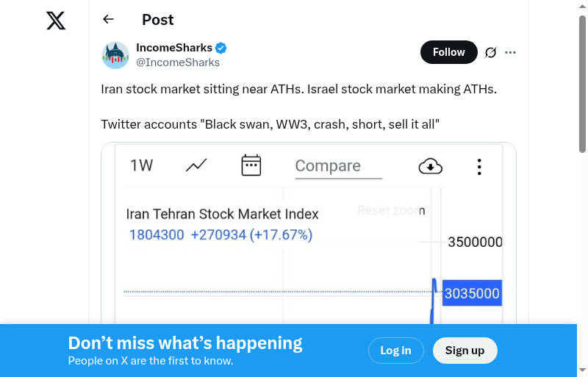Click Reset zoom on the chart

point(390,211)
